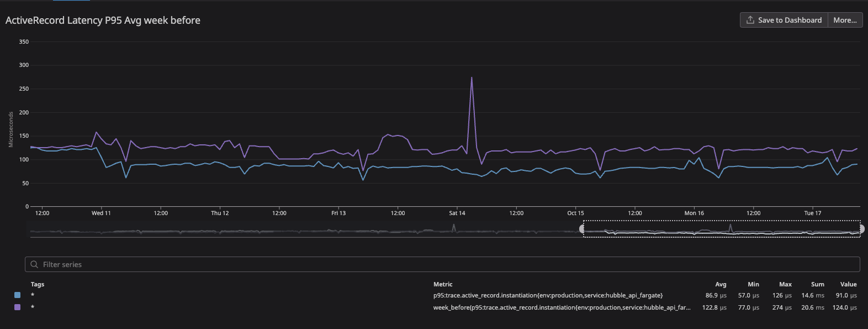The image size is (868, 329).
Task: Click the right handle of timeline range selector
Action: 861,229
